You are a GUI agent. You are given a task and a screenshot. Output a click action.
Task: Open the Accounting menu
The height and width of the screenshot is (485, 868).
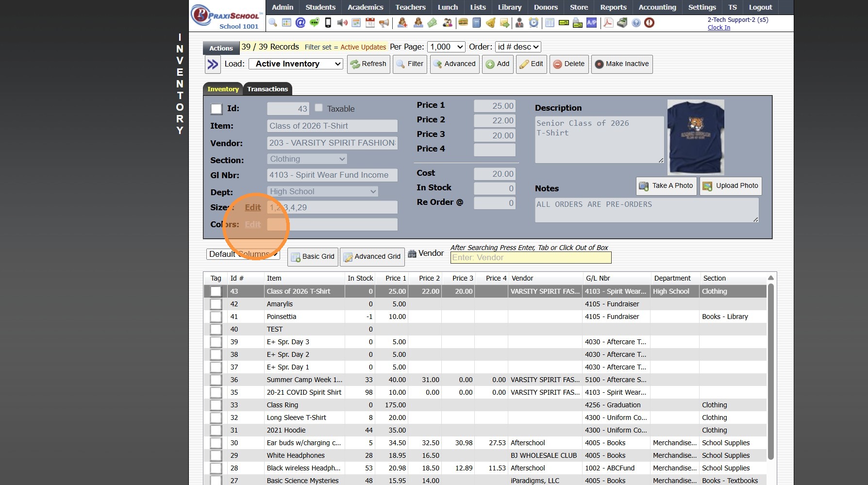[x=657, y=7]
